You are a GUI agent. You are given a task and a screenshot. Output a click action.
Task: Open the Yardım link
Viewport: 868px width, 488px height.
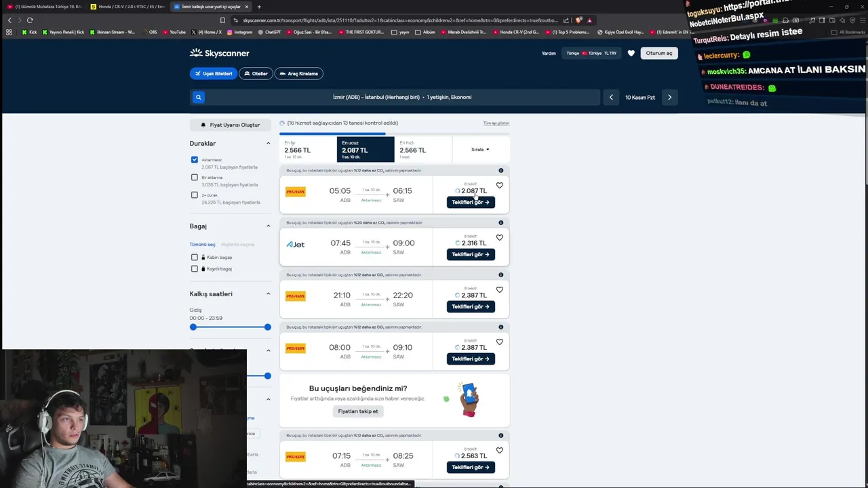pos(549,53)
